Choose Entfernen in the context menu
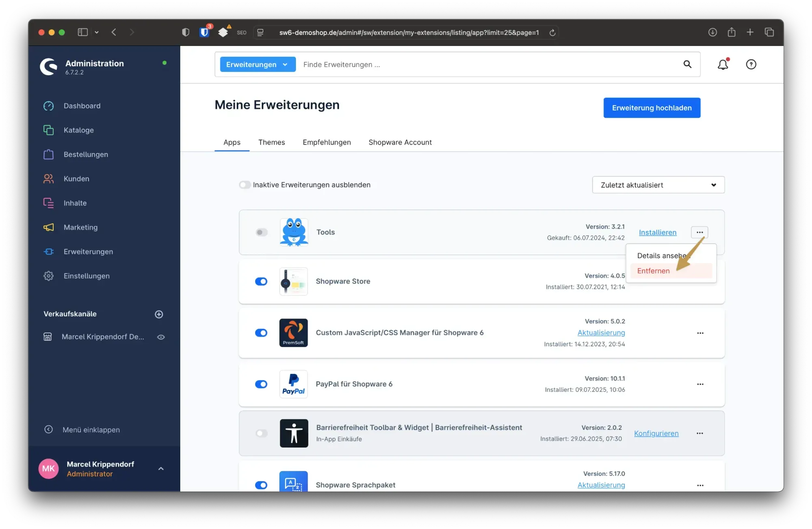 point(653,271)
